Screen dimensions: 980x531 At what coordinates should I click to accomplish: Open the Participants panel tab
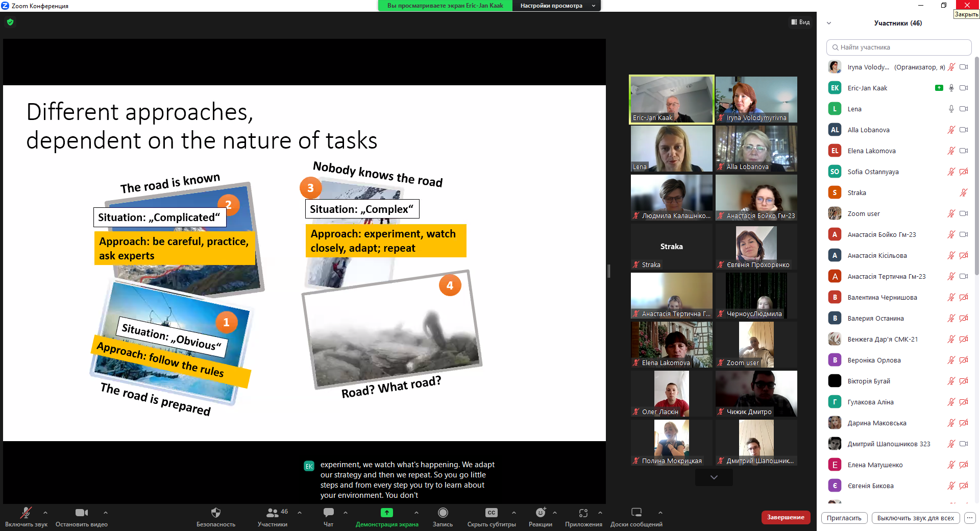pyautogui.click(x=272, y=513)
